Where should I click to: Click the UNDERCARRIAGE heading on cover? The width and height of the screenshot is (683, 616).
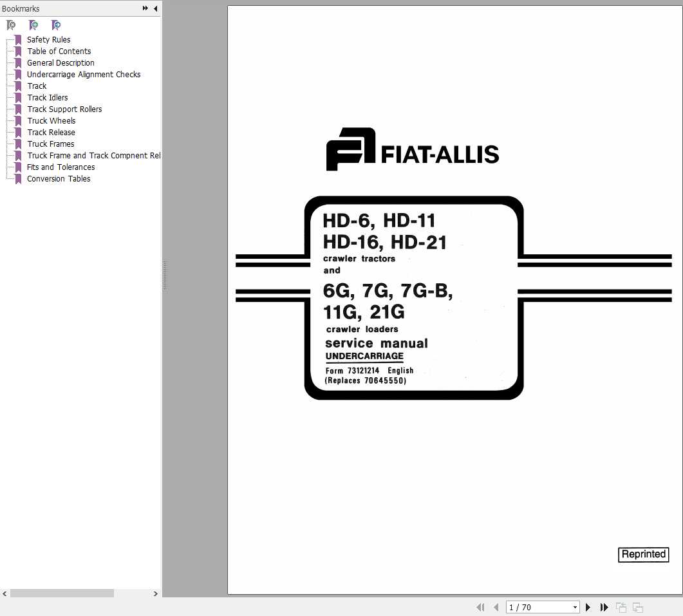364,357
